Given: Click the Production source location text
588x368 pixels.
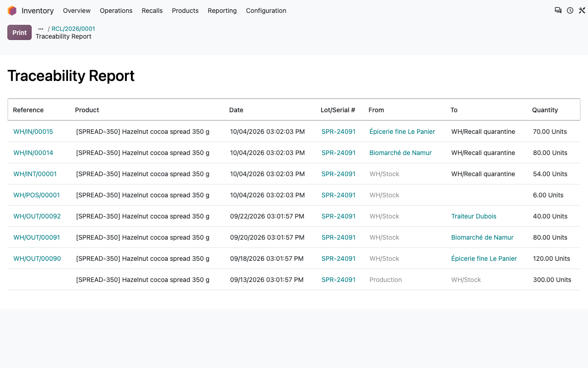Looking at the screenshot, I should (x=385, y=280).
